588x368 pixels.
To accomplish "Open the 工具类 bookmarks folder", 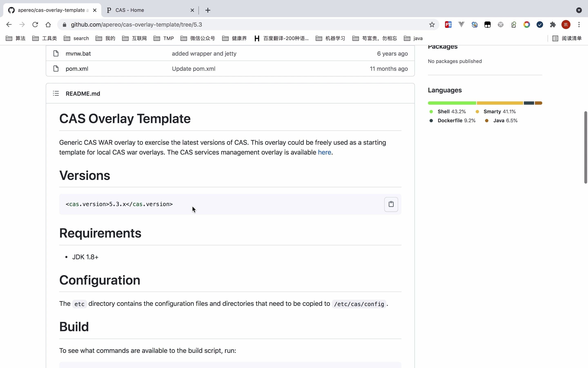I will point(45,38).
